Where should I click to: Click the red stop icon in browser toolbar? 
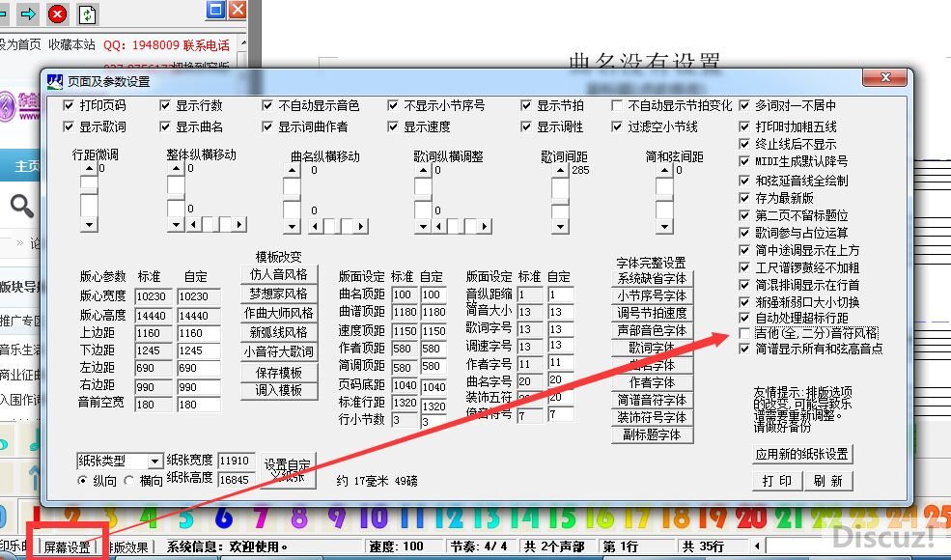pyautogui.click(x=58, y=14)
